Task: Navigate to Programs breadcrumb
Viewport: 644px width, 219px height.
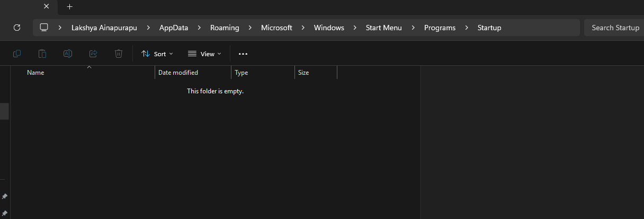Action: 440,28
